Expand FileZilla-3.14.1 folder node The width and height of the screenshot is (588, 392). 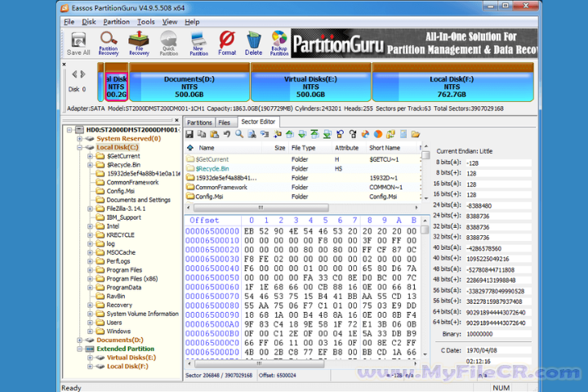[x=90, y=208]
